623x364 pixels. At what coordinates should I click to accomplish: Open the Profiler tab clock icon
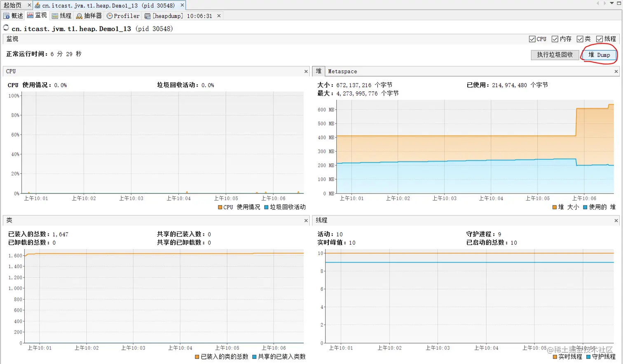[x=110, y=16]
